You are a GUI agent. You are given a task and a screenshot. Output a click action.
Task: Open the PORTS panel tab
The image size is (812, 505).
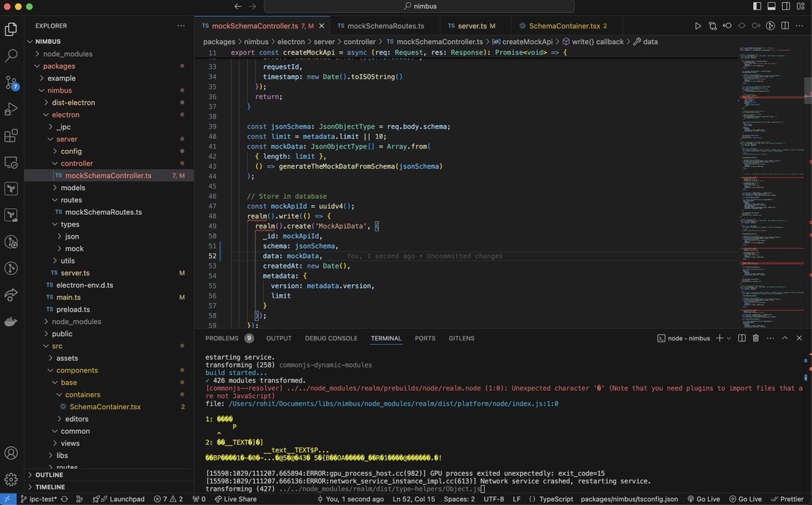(x=425, y=338)
